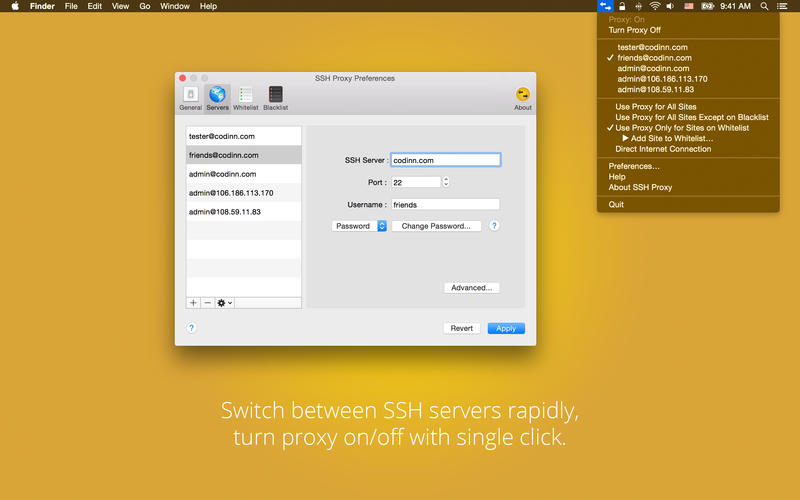
Task: Add a new server with plus button
Action: point(193,302)
